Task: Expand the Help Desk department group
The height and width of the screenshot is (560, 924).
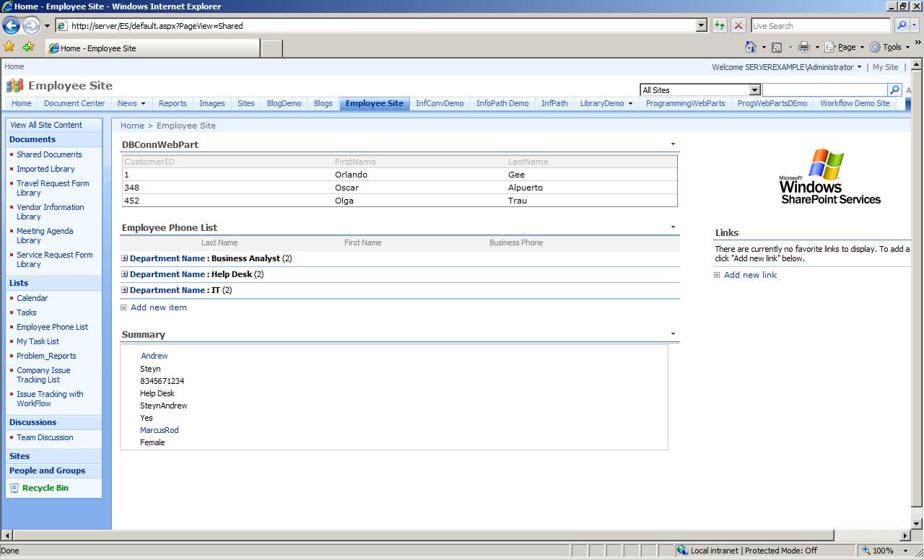Action: coord(125,274)
